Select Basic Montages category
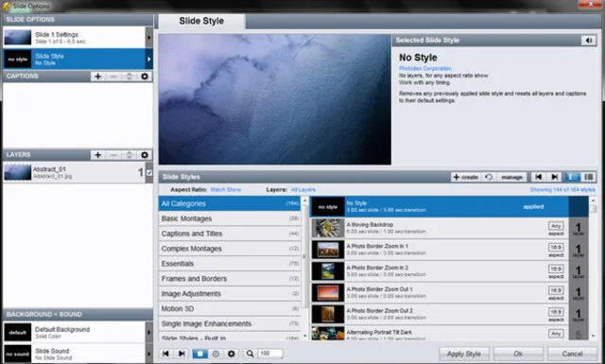This screenshot has width=605, height=364. [x=230, y=218]
